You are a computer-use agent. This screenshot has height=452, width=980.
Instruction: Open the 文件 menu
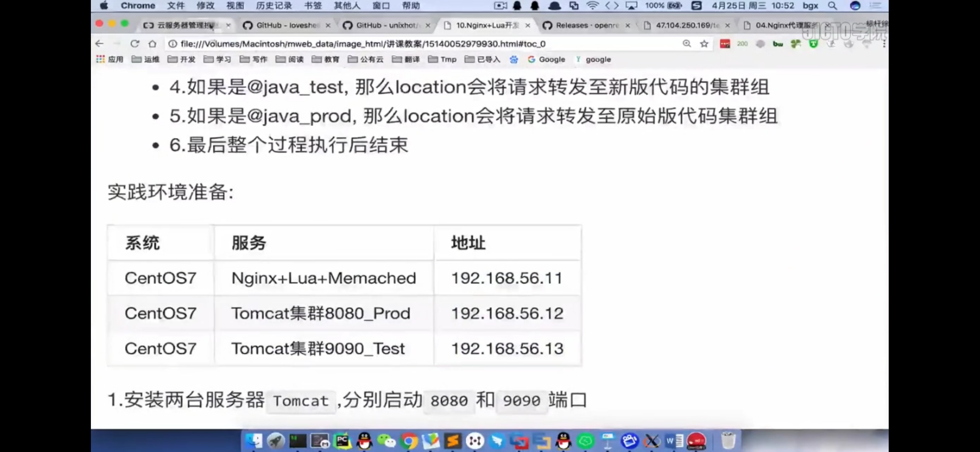pyautogui.click(x=175, y=5)
